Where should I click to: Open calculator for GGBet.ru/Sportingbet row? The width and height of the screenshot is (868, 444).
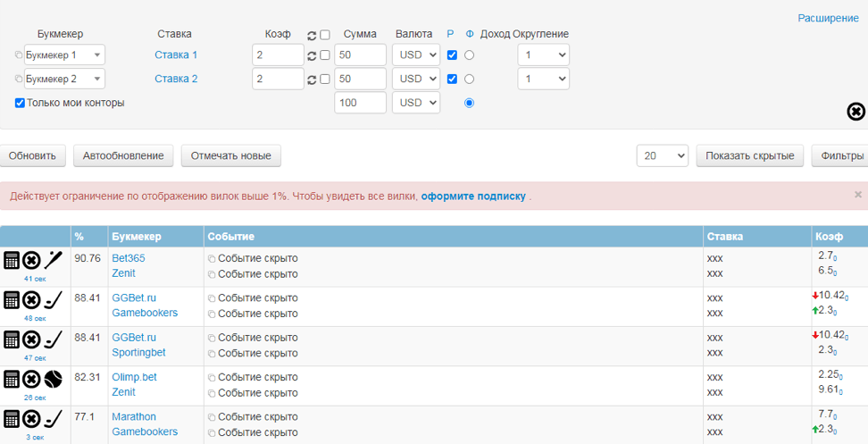coord(12,339)
